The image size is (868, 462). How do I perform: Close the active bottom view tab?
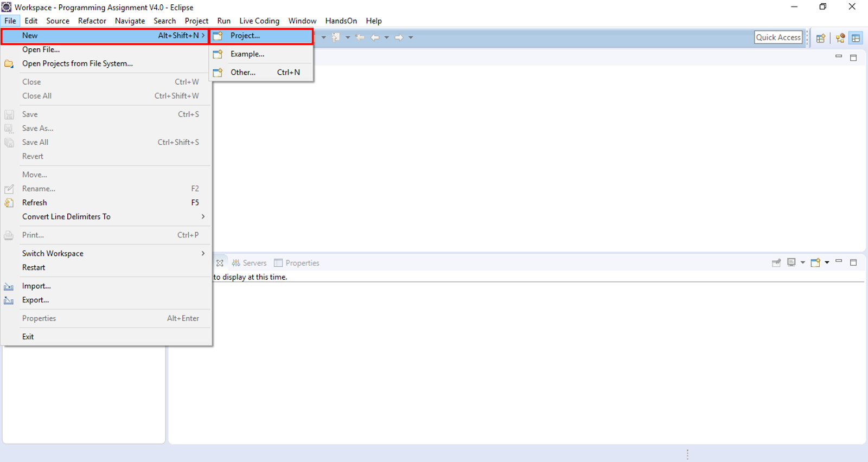[x=220, y=263]
